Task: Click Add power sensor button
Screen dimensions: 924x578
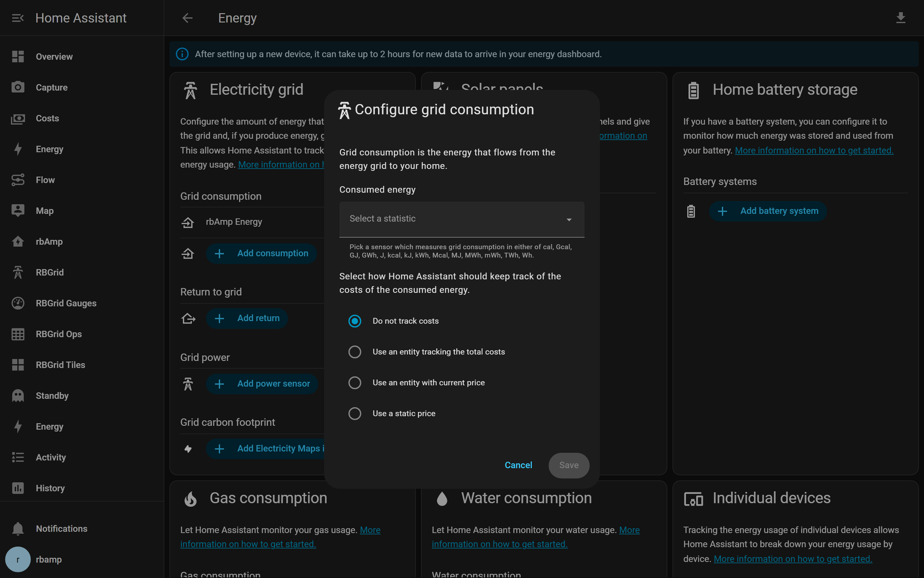Action: [x=262, y=384]
